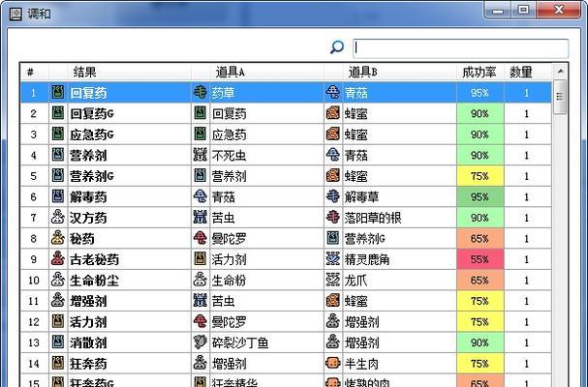Select the 营养剂 result in row 4

point(88,155)
